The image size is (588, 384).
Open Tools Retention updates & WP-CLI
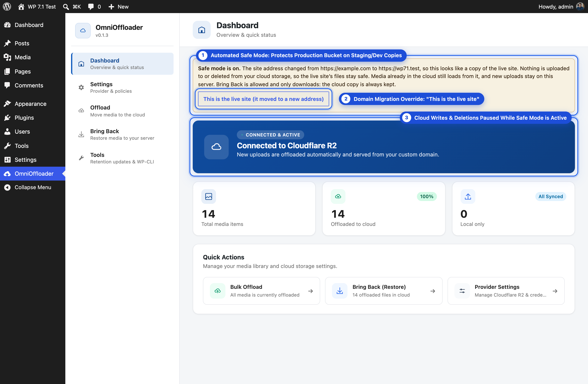pos(122,158)
